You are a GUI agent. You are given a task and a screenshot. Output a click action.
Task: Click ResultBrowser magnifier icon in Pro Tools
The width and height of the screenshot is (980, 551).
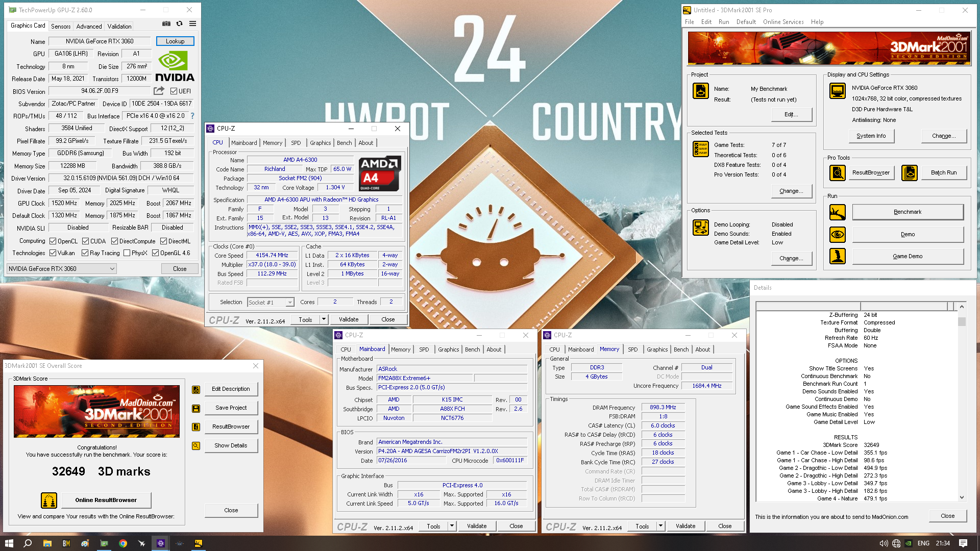pyautogui.click(x=838, y=173)
